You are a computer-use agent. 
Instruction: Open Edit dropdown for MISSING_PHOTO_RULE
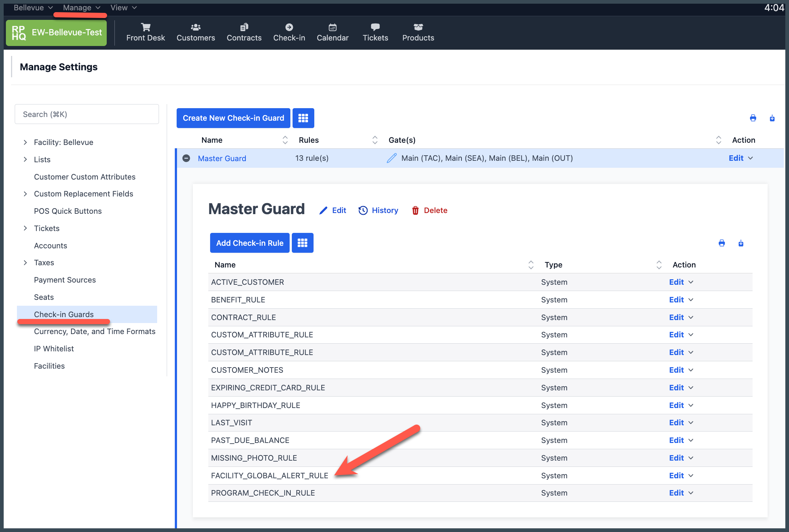(x=681, y=458)
